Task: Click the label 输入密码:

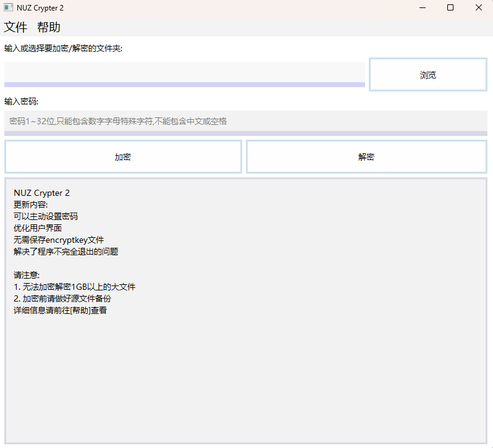Action: (x=21, y=101)
